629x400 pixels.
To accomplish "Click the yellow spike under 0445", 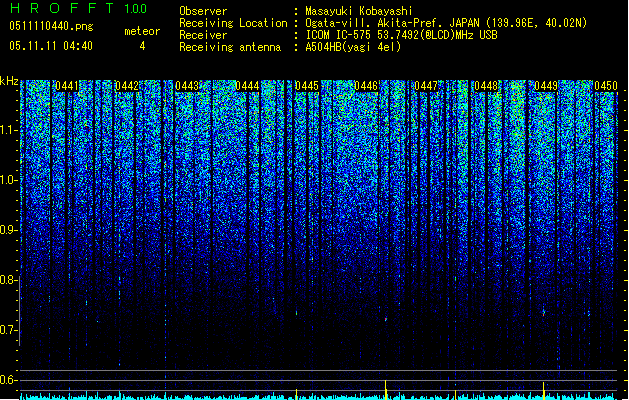I will click(296, 394).
